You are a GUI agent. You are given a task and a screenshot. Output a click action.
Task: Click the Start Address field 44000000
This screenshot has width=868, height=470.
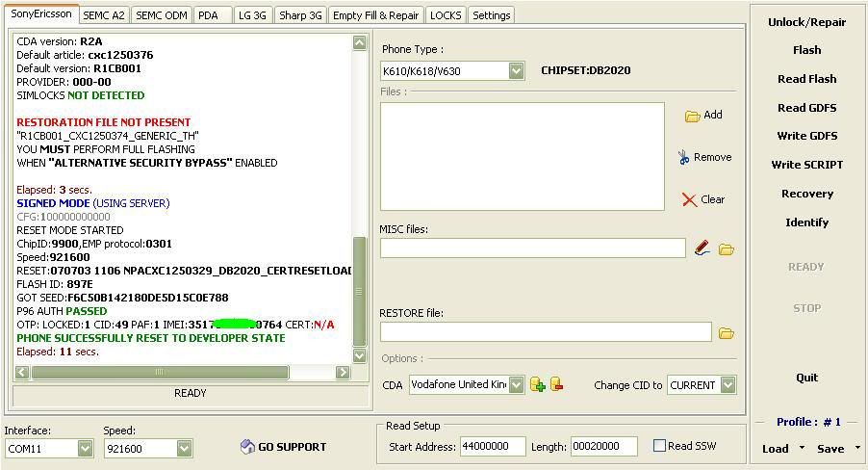tap(492, 446)
